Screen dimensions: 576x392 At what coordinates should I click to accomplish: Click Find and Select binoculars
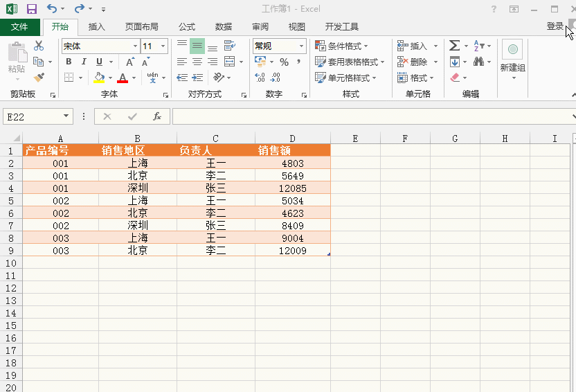point(478,62)
